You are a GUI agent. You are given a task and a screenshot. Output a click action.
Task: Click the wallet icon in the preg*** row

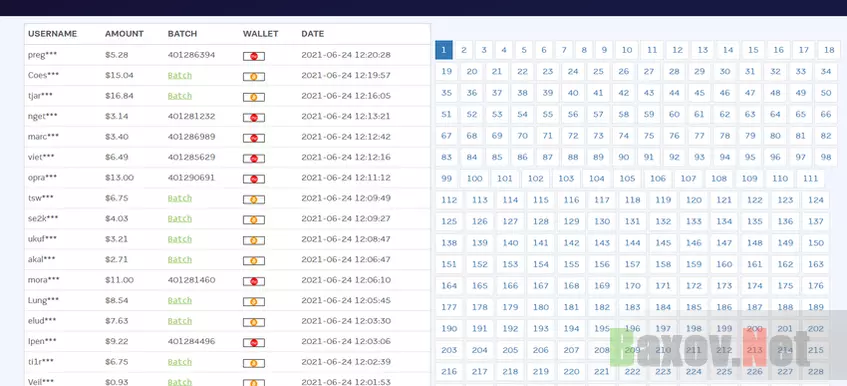(x=253, y=56)
